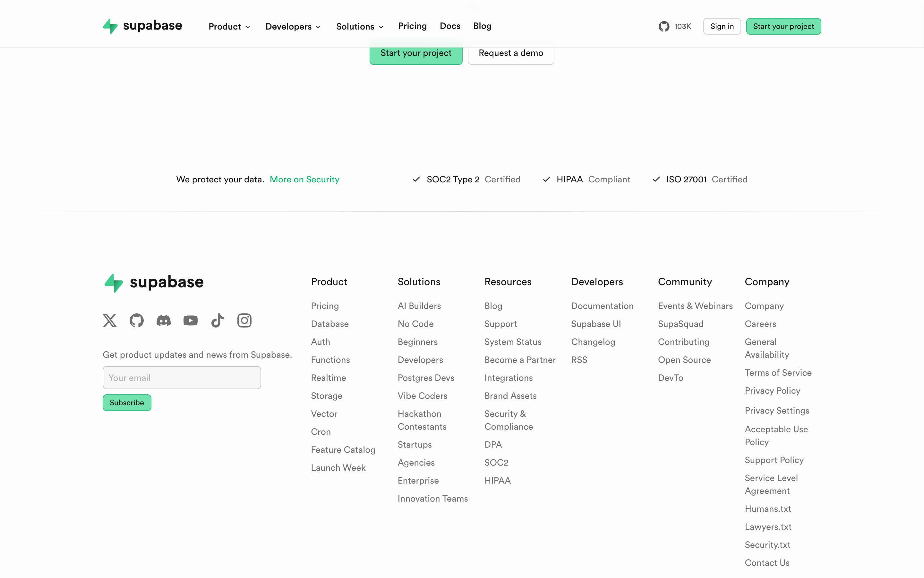The width and height of the screenshot is (924, 578).
Task: Open the Discord icon in footer
Action: (163, 320)
